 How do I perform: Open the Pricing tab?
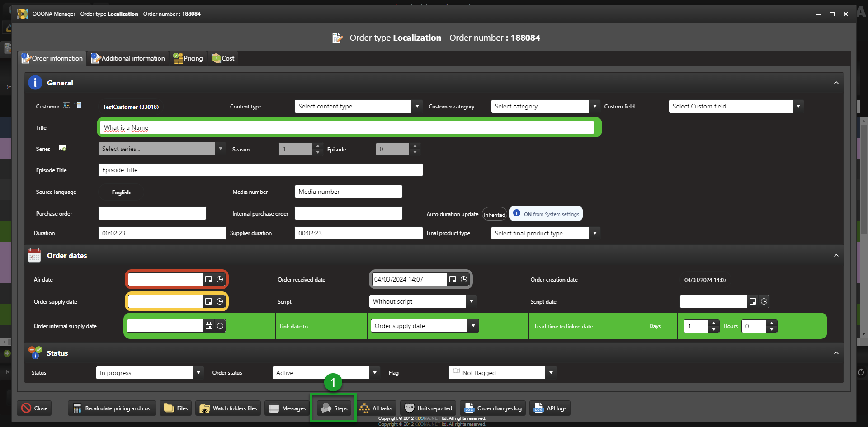click(x=189, y=58)
